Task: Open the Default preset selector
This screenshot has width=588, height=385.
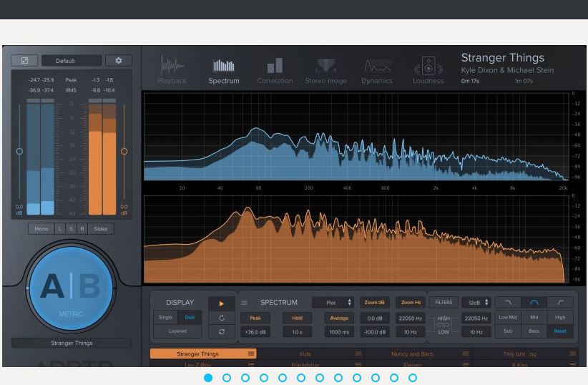Action: 72,60
